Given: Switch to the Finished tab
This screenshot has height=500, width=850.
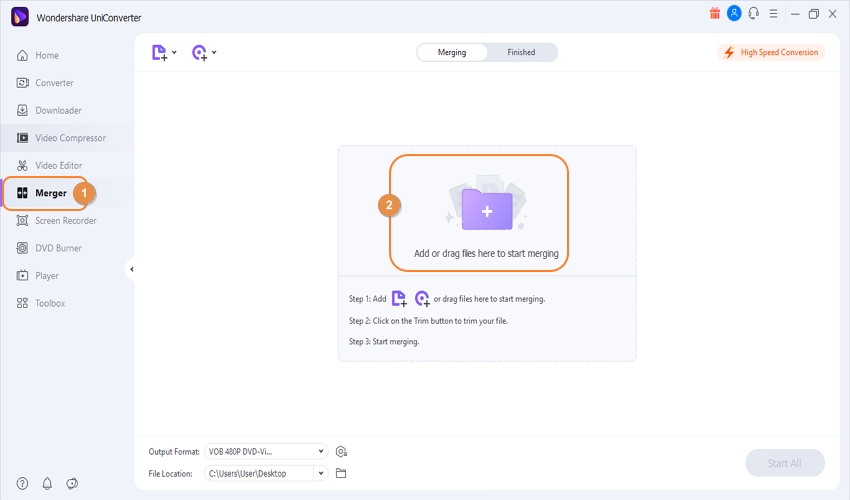Looking at the screenshot, I should (521, 53).
